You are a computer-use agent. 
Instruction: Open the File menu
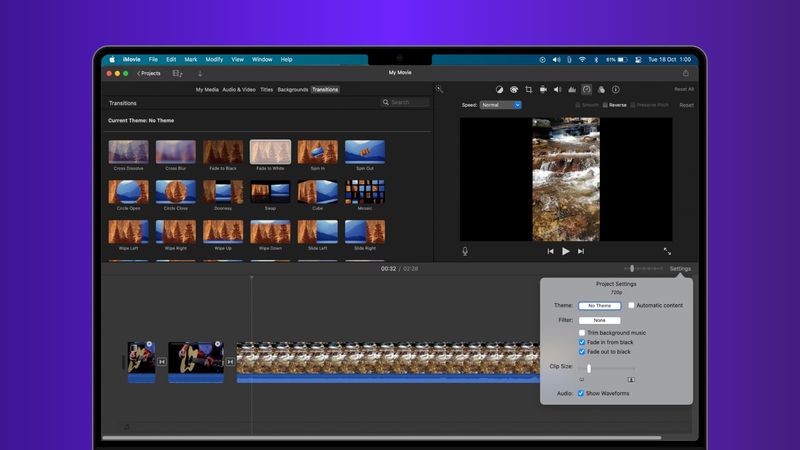click(x=153, y=60)
